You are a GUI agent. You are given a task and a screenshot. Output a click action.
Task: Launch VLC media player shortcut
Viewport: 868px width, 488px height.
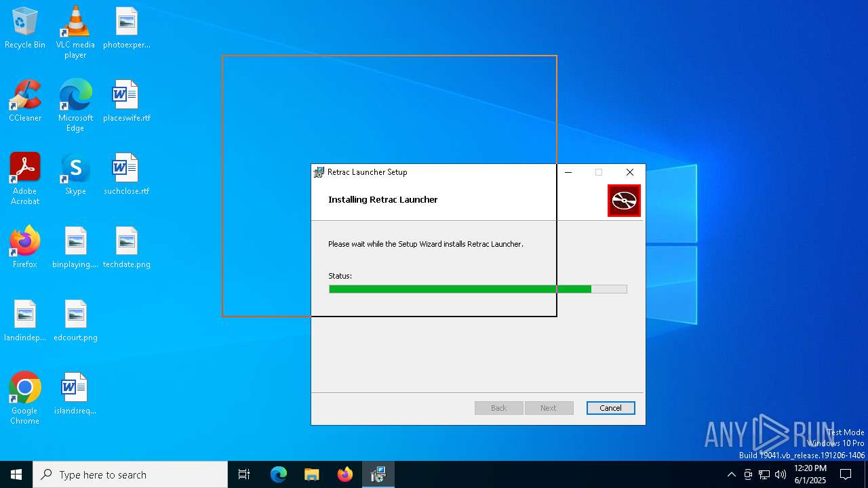(x=75, y=33)
